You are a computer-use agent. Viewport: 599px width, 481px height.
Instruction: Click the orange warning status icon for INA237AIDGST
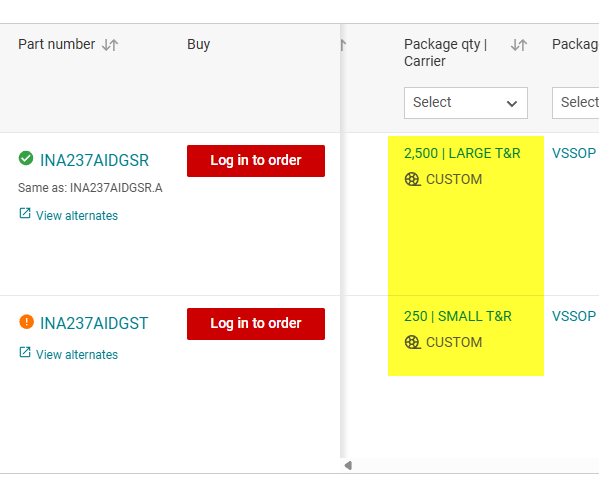click(x=26, y=321)
